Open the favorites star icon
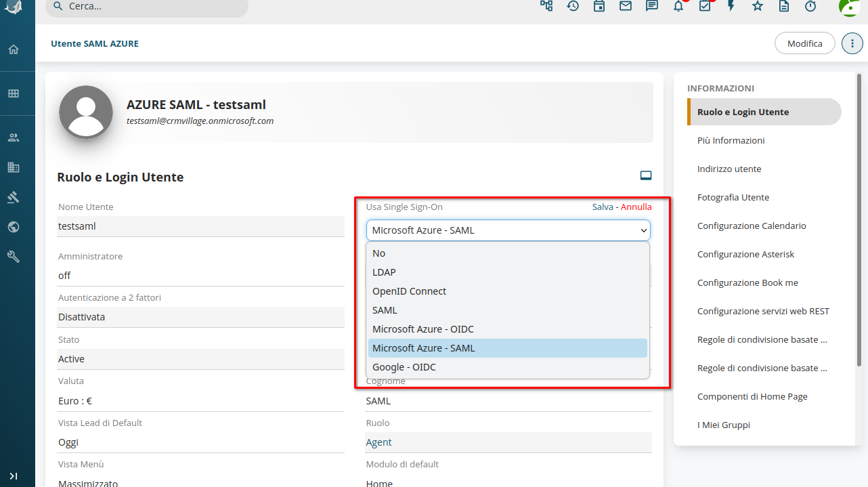The image size is (868, 487). pos(758,6)
